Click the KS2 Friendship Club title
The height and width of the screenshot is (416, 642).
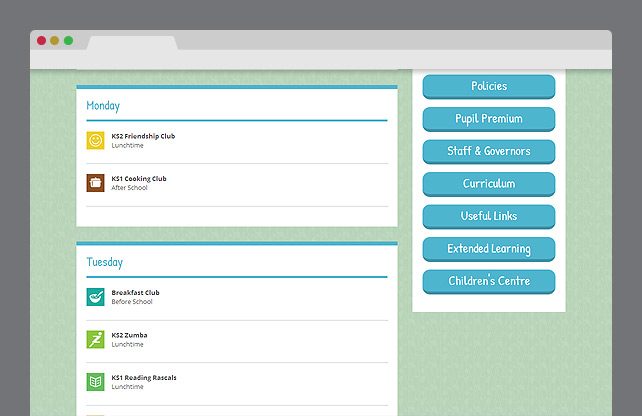coord(143,136)
